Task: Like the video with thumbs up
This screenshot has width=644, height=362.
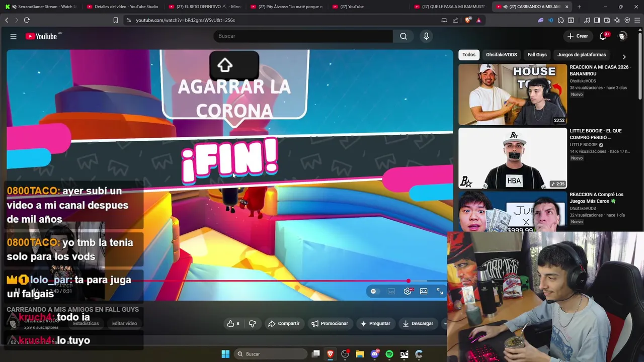Action: 233,324
